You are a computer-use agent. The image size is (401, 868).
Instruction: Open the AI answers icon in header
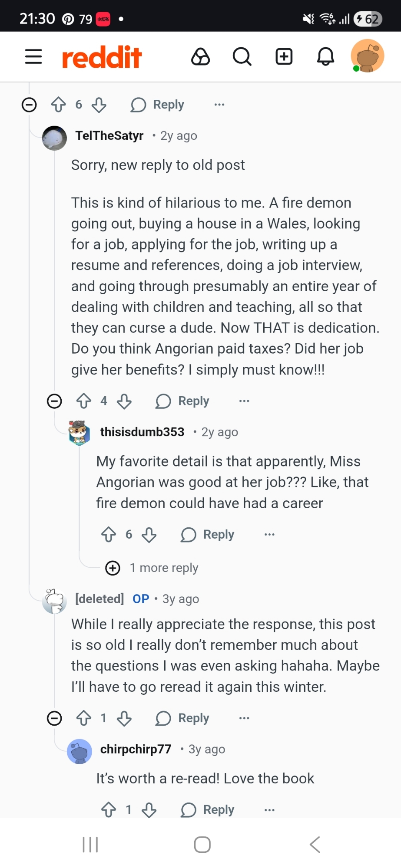[200, 56]
